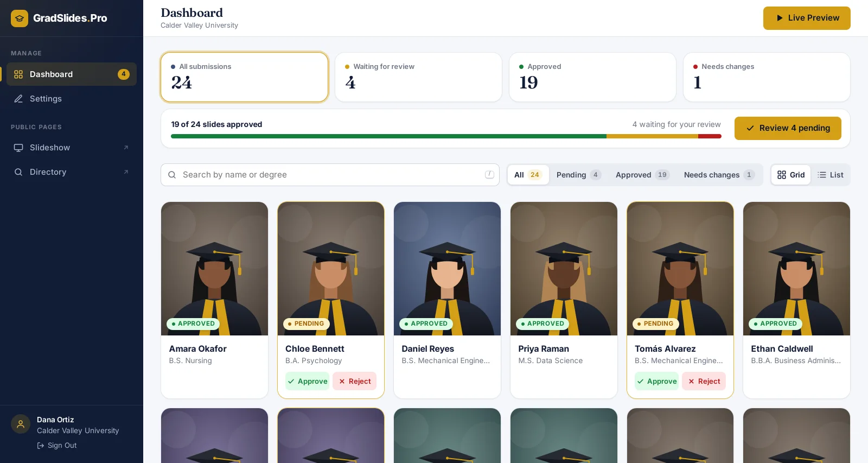
Task: Open the Slideshow external link arrow
Action: [126, 148]
